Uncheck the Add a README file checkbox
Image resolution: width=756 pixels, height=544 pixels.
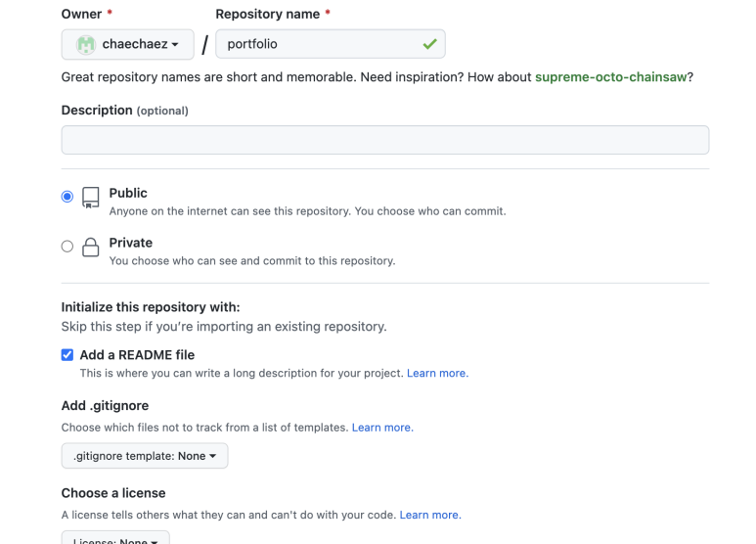coord(67,355)
